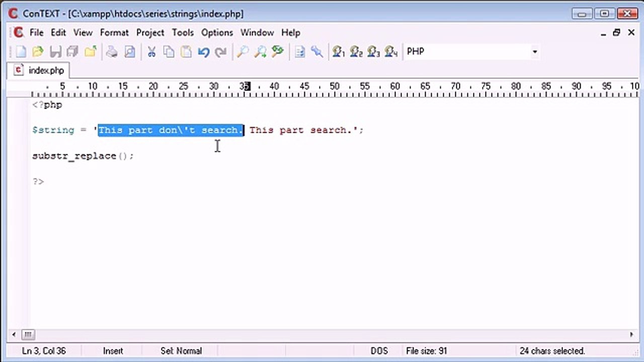Run user command key 4
This screenshot has width=644, height=362.
pyautogui.click(x=391, y=51)
